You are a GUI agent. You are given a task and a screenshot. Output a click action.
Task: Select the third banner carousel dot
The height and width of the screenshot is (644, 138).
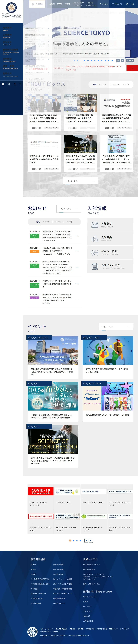point(77,540)
